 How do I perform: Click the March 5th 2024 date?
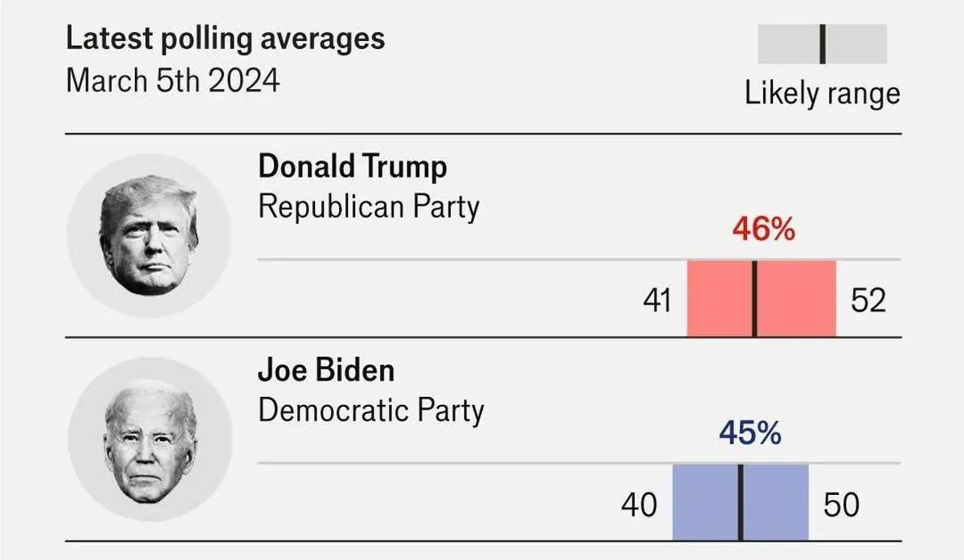pos(173,81)
